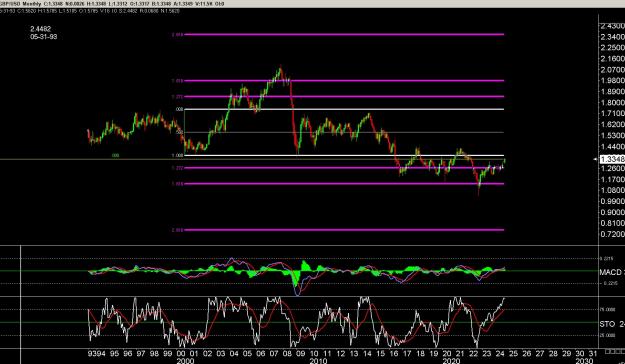This screenshot has height=364, width=625.
Task: Click the 08 year tick on time axis
Action: [287, 354]
